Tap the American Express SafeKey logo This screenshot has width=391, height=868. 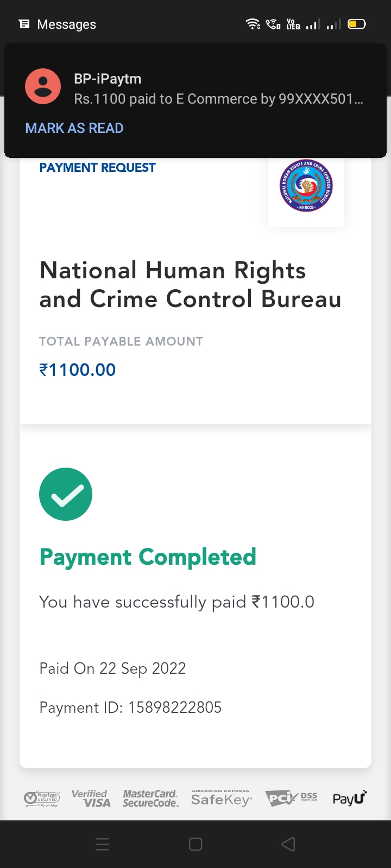pyautogui.click(x=221, y=798)
